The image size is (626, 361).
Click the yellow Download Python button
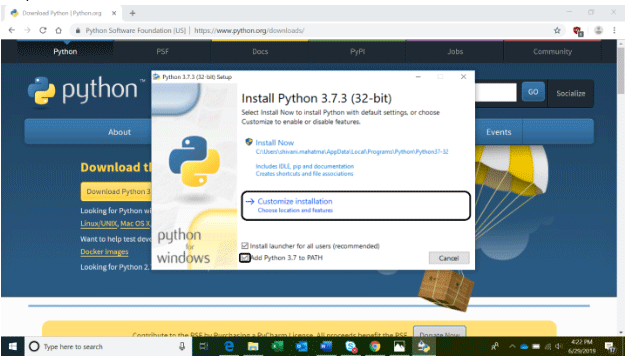(x=116, y=192)
